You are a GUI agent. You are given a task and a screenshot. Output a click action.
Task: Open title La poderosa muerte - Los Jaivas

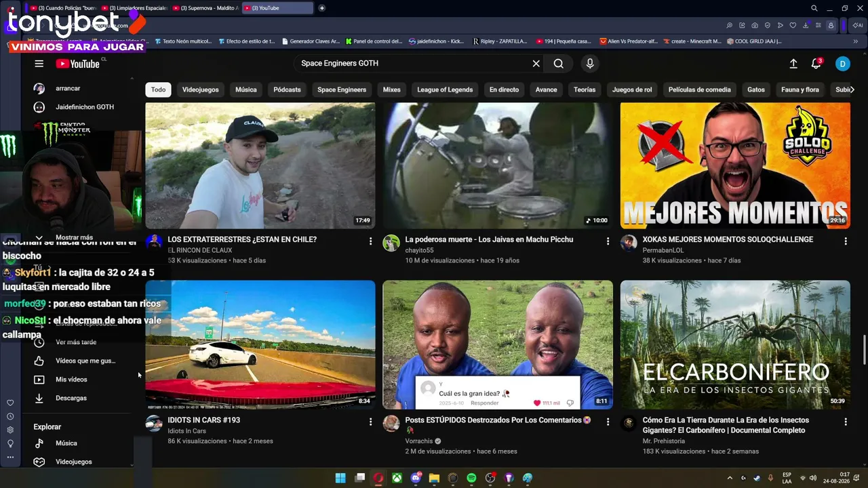(x=489, y=239)
